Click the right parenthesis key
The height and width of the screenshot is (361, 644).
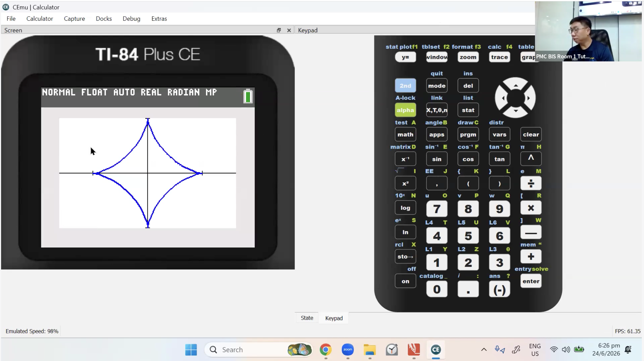coord(499,183)
